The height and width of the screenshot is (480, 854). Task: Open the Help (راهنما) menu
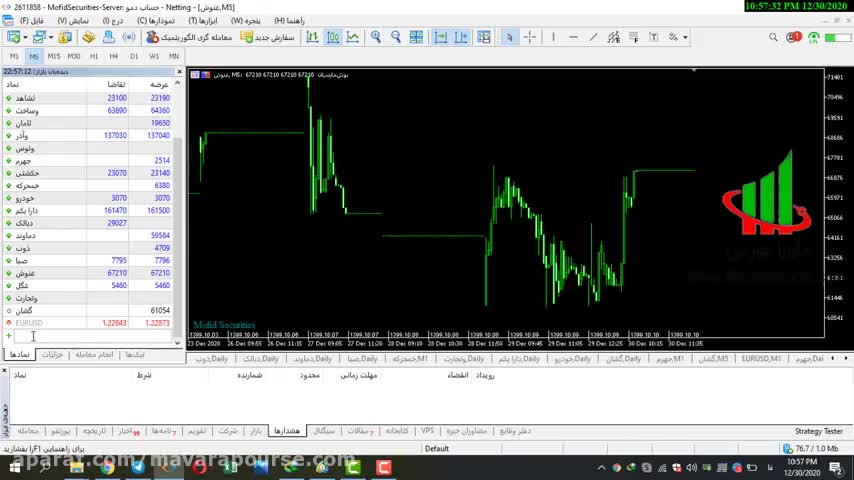(289, 20)
